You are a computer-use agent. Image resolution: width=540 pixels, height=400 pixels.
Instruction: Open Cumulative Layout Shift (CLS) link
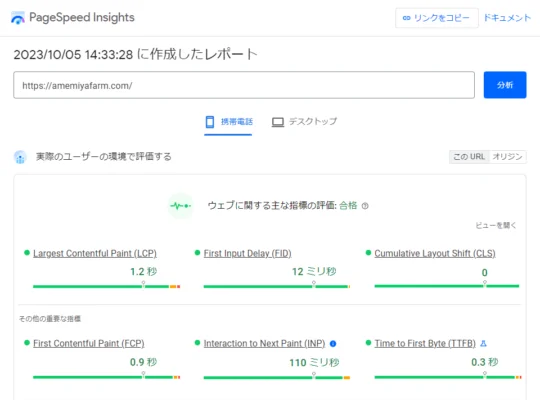point(435,254)
